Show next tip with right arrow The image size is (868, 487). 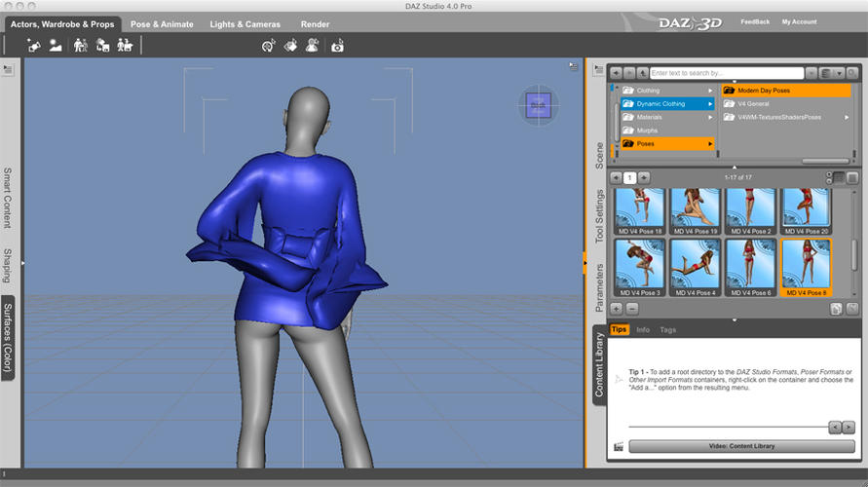click(849, 427)
